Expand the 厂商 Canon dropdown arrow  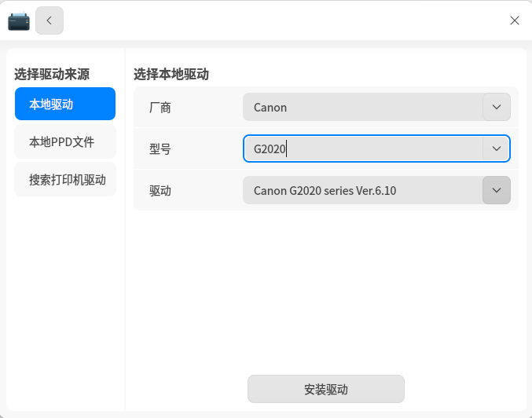click(497, 107)
